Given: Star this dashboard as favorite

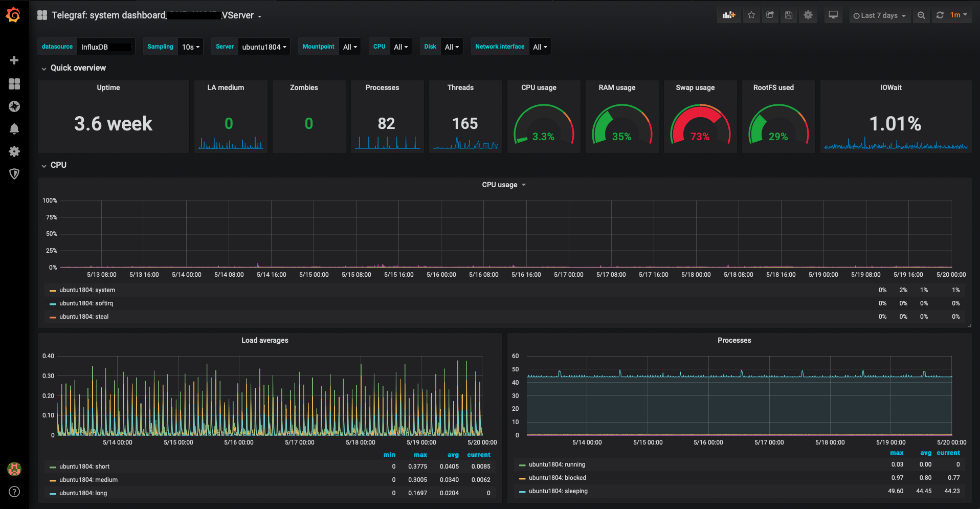Looking at the screenshot, I should tap(751, 15).
